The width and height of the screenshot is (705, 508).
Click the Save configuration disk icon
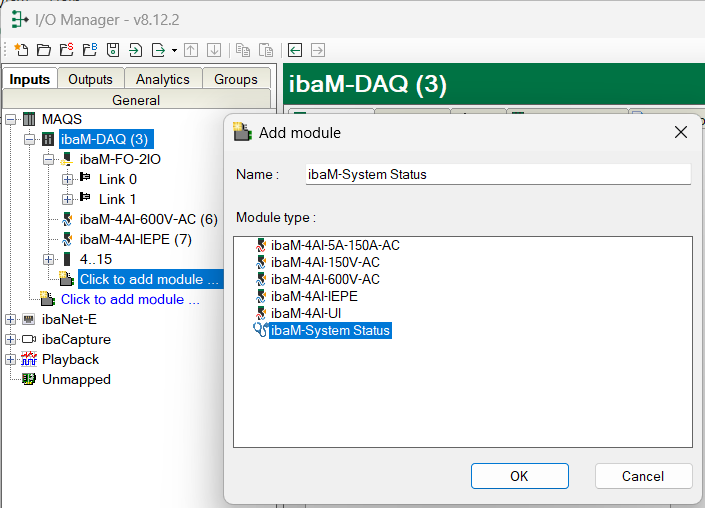point(113,50)
